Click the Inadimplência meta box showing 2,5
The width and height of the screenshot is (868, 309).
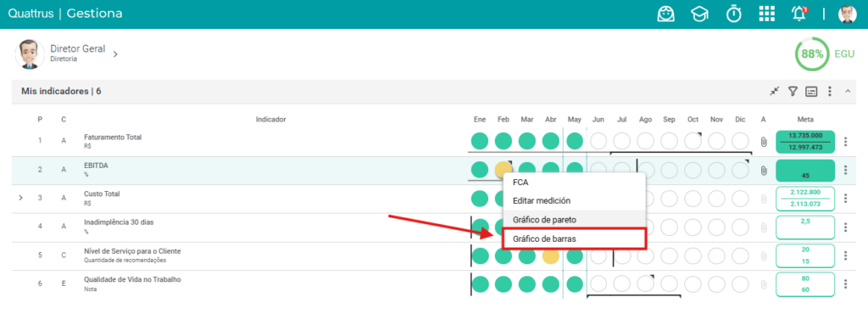pyautogui.click(x=805, y=227)
